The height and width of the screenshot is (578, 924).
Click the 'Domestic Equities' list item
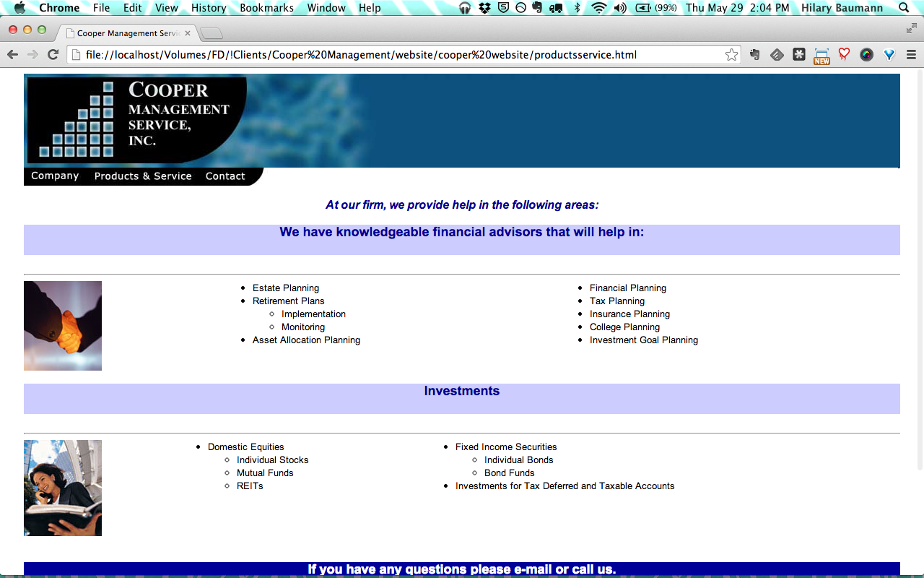(246, 447)
